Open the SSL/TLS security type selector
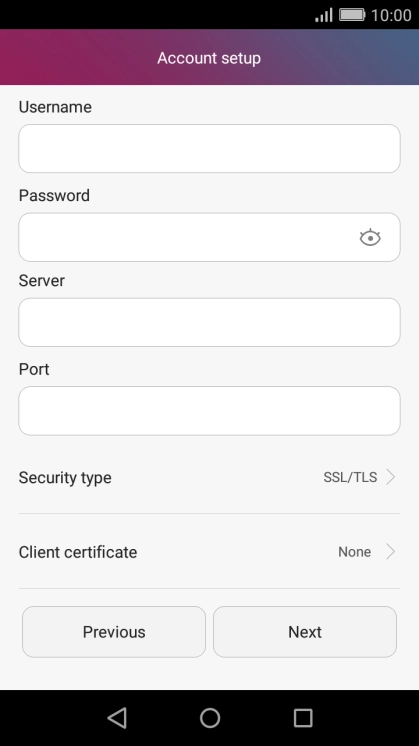419x746 pixels. pos(350,477)
